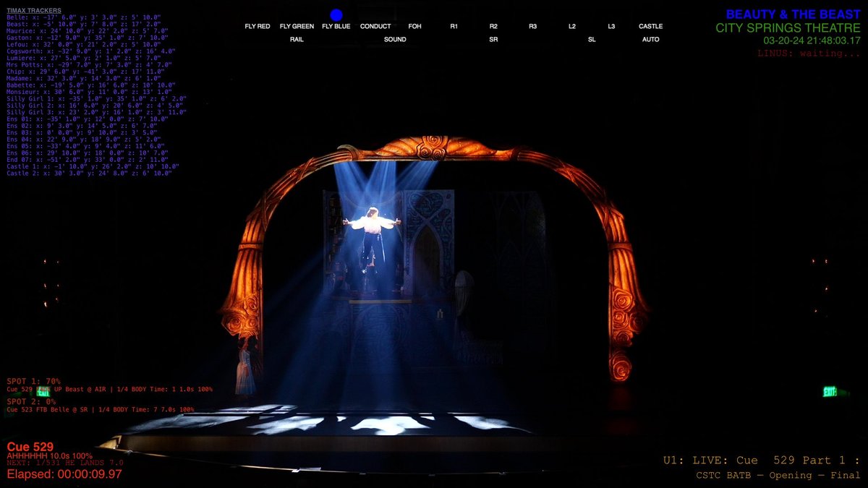Select the L2 cue light label
Image resolution: width=868 pixels, height=488 pixels.
pyautogui.click(x=572, y=26)
